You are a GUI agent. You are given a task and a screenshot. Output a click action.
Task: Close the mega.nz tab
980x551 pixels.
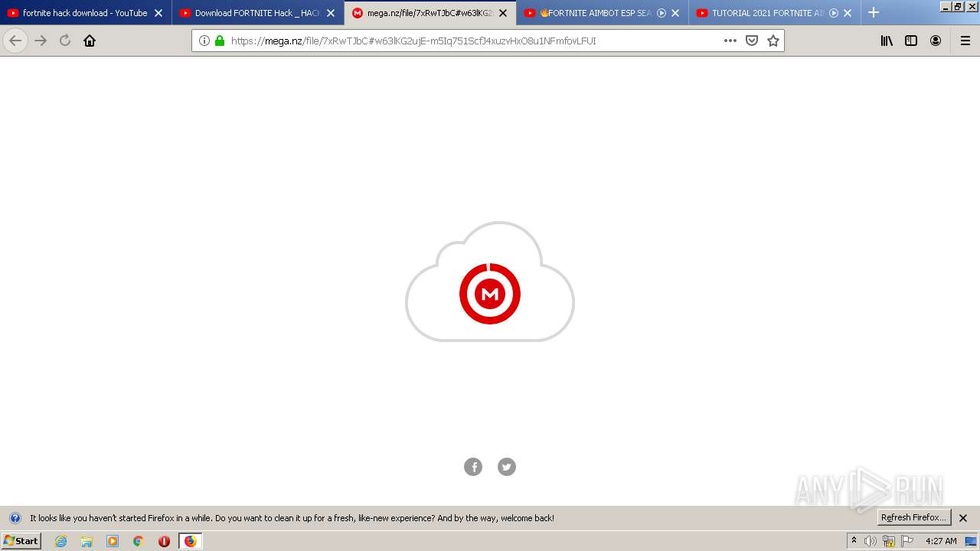click(503, 13)
